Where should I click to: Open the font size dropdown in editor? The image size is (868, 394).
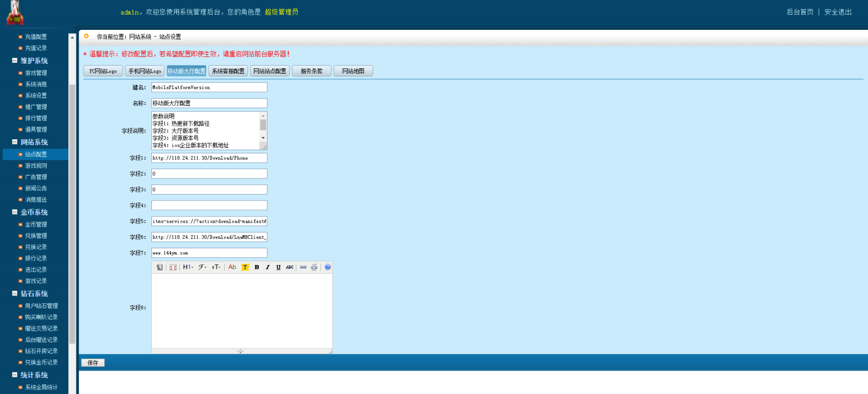click(x=216, y=267)
